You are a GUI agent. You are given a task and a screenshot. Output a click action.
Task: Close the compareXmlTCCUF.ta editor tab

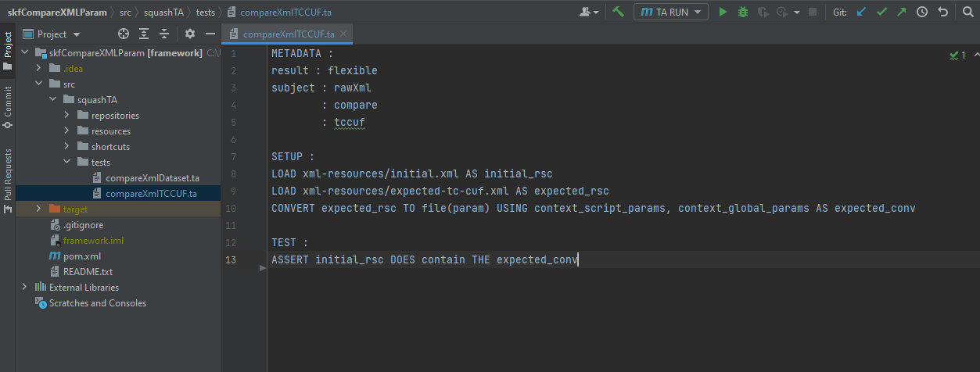[x=344, y=34]
